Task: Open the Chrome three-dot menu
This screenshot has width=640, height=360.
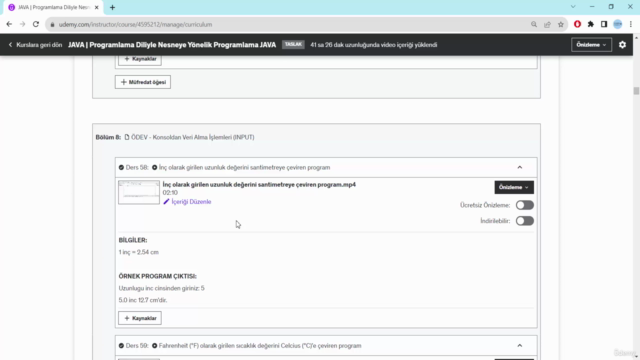Action: 631,24
